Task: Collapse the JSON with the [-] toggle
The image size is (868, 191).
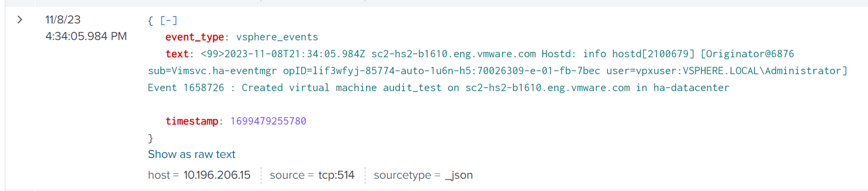Action: click(169, 20)
